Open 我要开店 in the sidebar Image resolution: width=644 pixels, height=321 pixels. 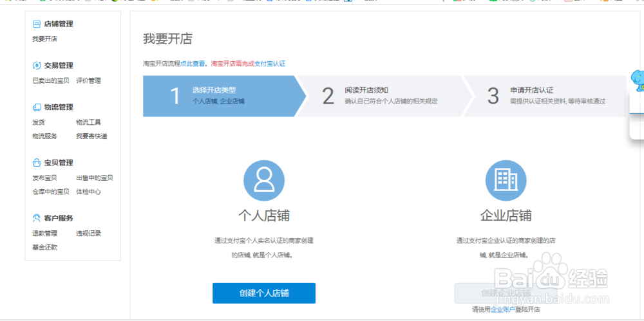pos(45,39)
